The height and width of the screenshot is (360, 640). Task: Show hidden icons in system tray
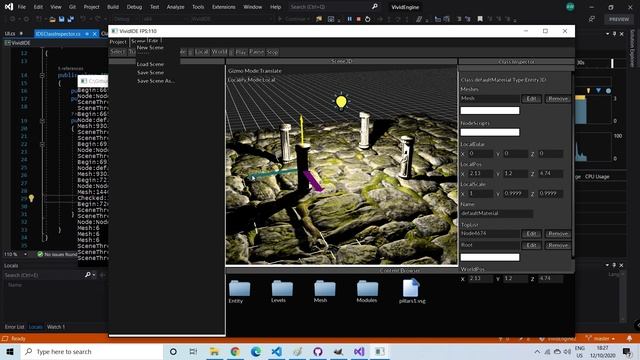(x=537, y=351)
